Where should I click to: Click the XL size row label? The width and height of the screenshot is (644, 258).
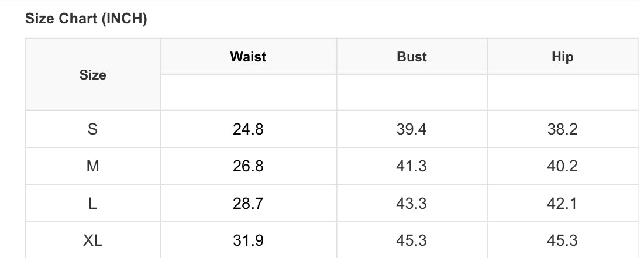click(x=92, y=240)
